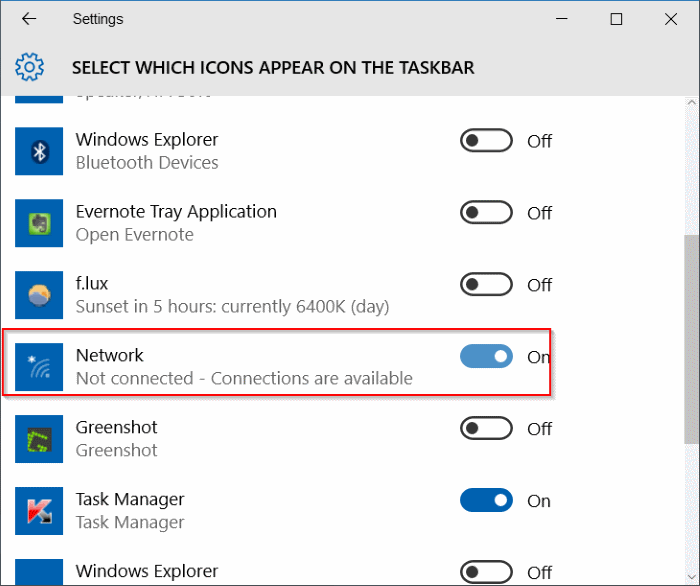This screenshot has height=586, width=700.
Task: Enable the f.lux taskbar icon toggle
Action: click(x=486, y=285)
